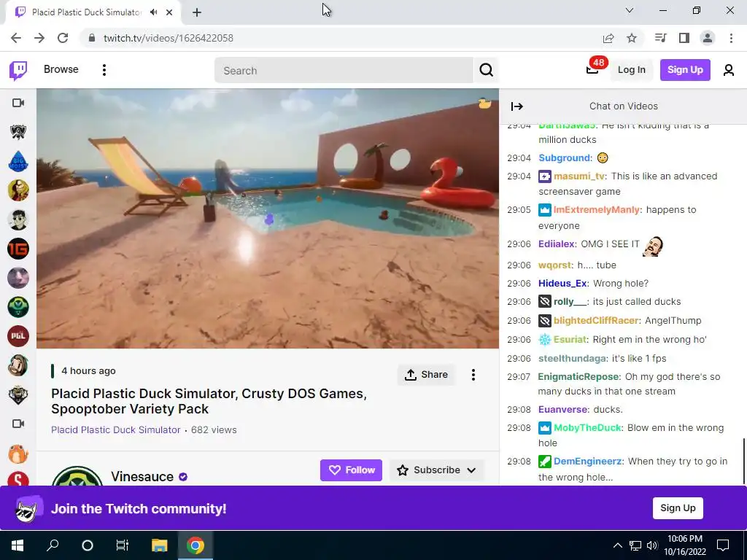Collapse the chat panel with arrow icon

tap(517, 106)
